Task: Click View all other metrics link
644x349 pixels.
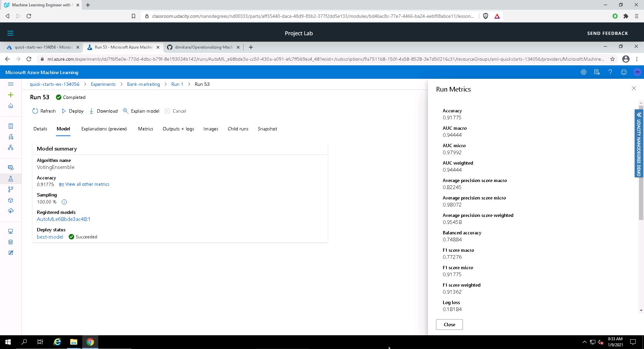Action: pos(84,184)
